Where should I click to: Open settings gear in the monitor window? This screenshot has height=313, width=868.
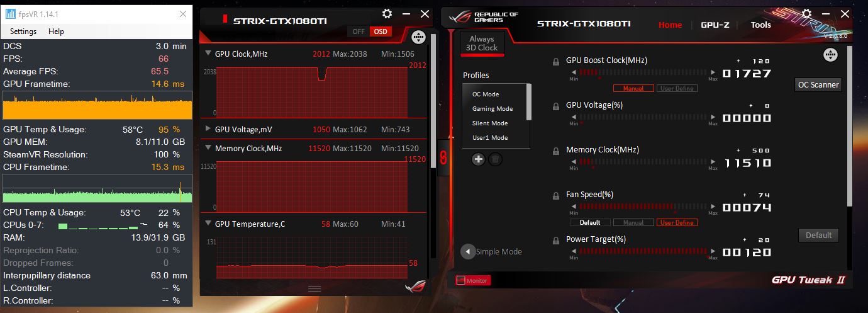tap(387, 13)
